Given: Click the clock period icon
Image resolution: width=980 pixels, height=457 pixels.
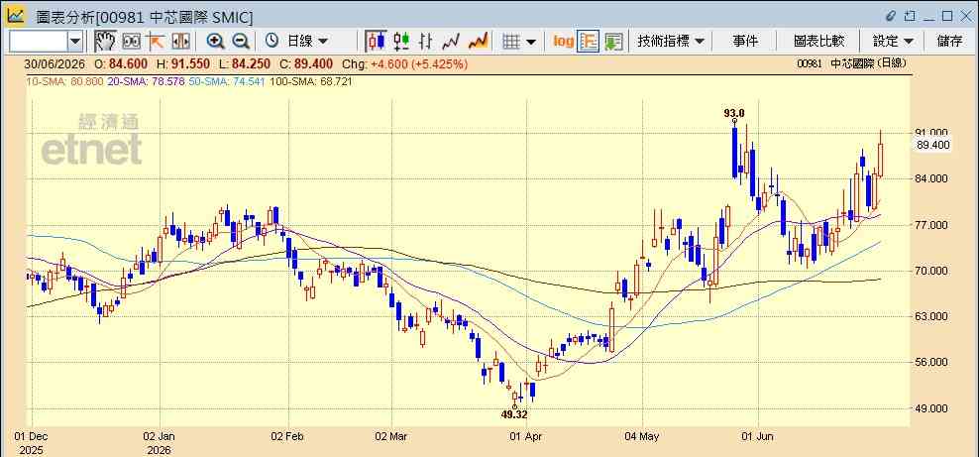Looking at the screenshot, I should tap(272, 41).
